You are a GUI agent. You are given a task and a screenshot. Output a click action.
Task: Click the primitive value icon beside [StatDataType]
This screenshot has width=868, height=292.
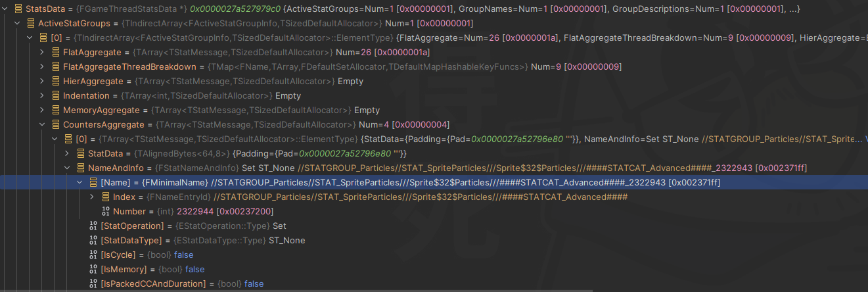[x=93, y=241]
